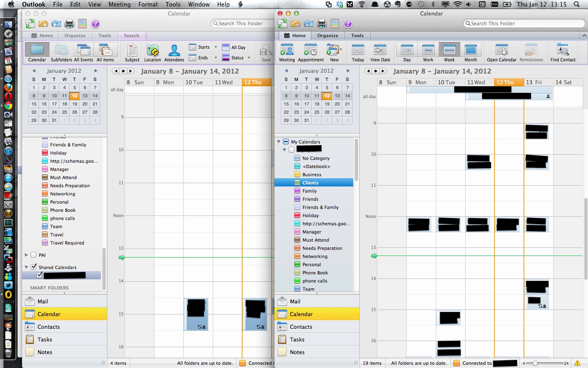588x368 pixels.
Task: Jump to Today in right window ribbon
Action: pyautogui.click(x=358, y=53)
